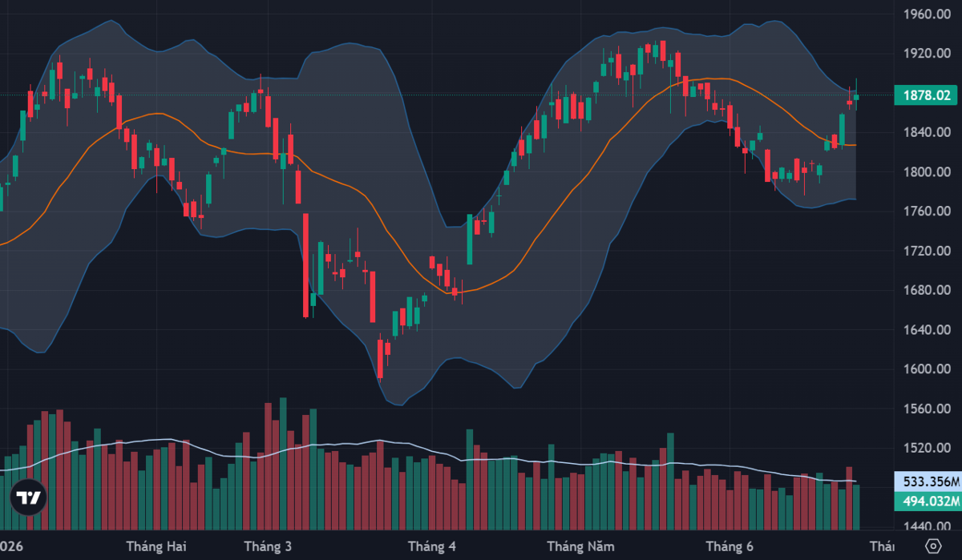Click the tallest volume bar in Tháng 3
This screenshot has width=962, height=560.
pos(283,464)
